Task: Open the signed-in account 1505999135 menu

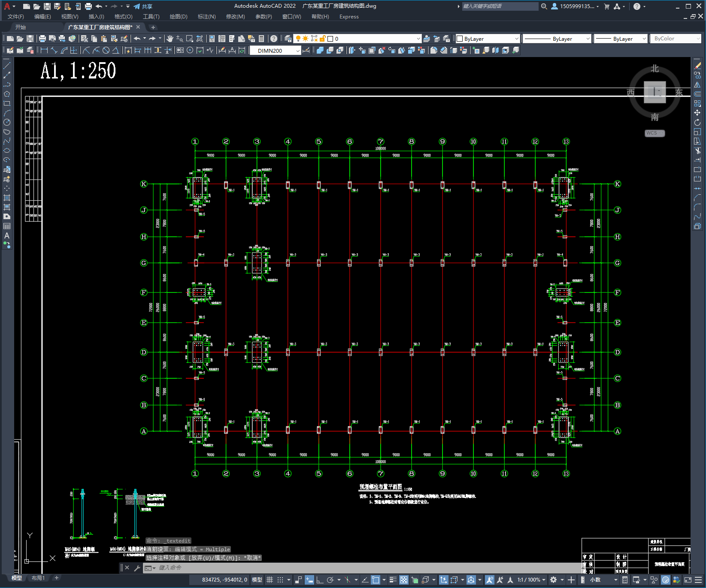Action: 575,6
